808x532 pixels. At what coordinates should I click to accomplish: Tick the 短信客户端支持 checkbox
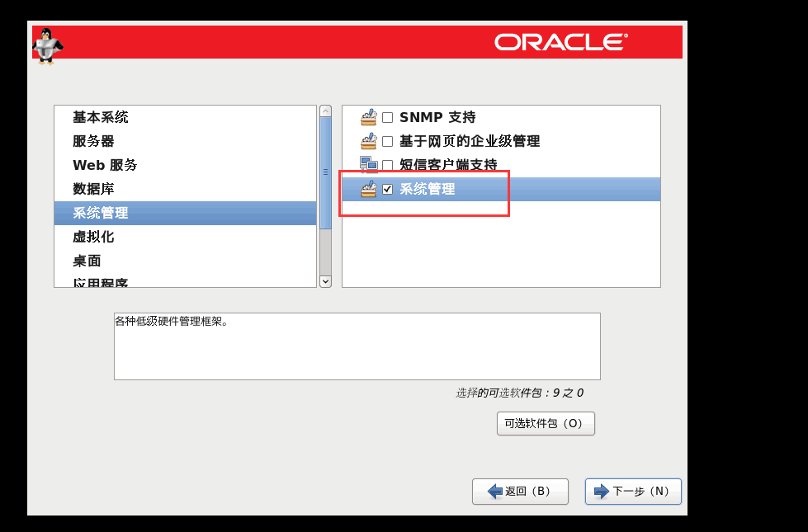(x=387, y=166)
